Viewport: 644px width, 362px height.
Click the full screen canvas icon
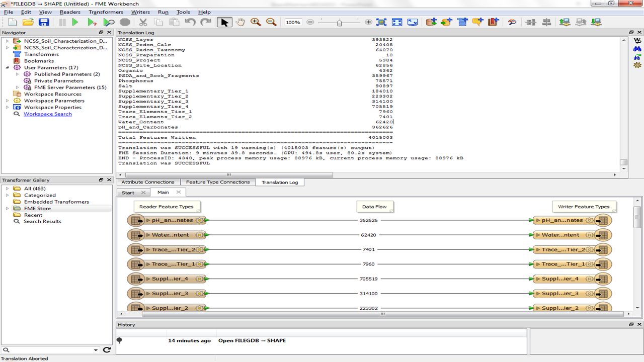(x=413, y=22)
